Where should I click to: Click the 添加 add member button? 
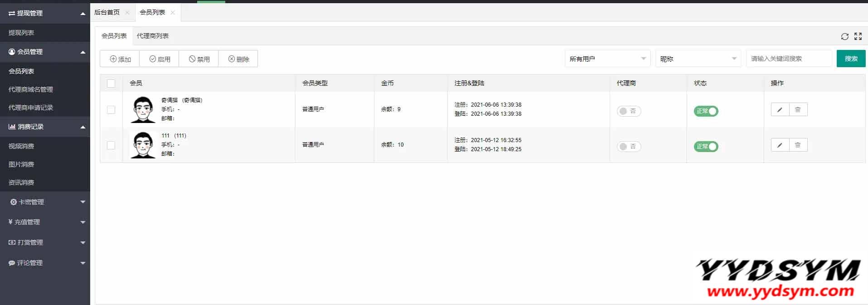(x=120, y=59)
